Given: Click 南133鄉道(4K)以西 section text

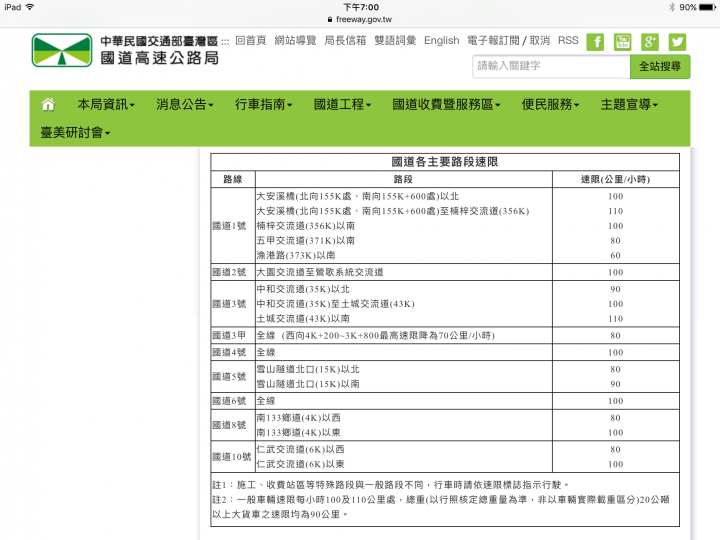Looking at the screenshot, I should [x=298, y=418].
